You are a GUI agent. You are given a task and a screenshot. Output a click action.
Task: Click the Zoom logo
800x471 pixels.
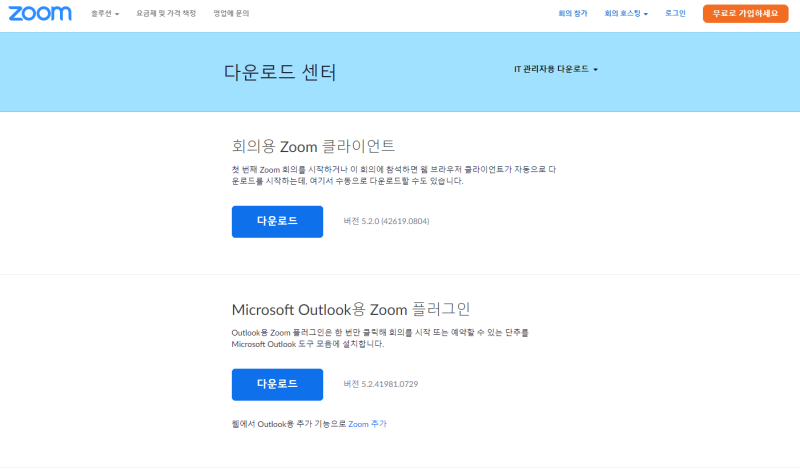coord(40,13)
